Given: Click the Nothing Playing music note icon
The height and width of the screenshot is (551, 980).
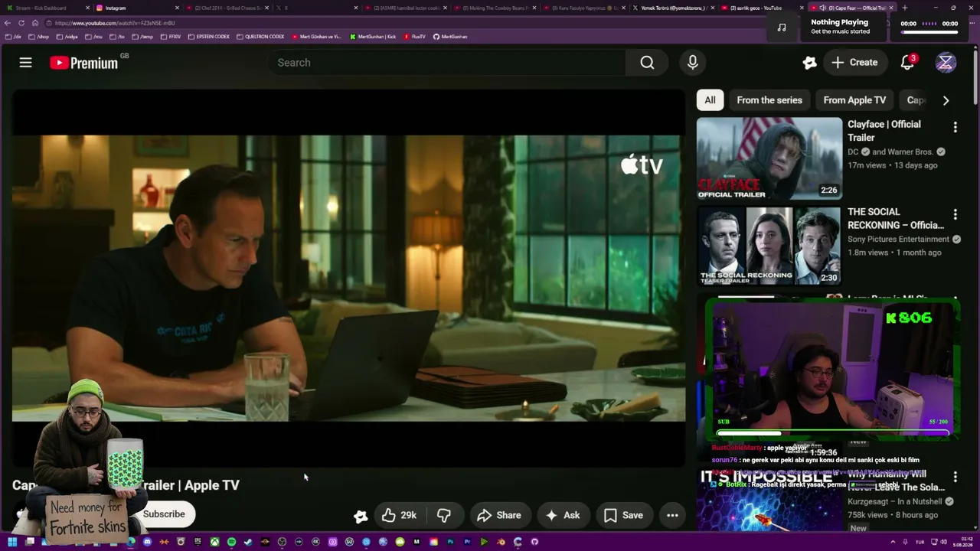Looking at the screenshot, I should [x=781, y=28].
